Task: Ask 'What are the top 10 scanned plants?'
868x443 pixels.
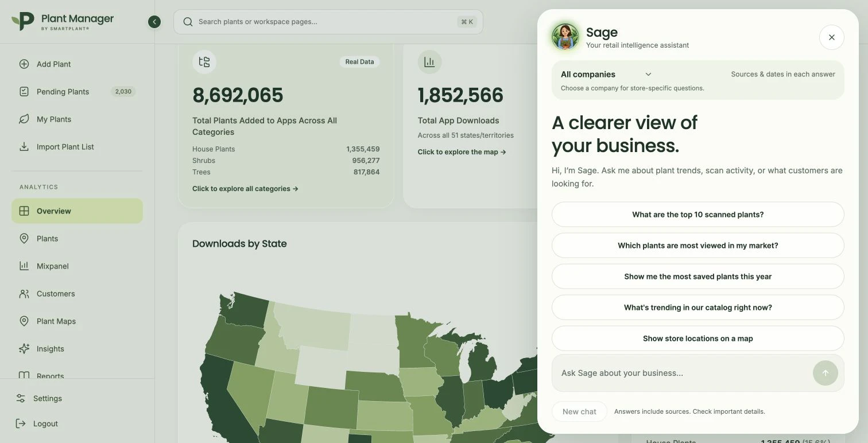Action: click(x=698, y=215)
